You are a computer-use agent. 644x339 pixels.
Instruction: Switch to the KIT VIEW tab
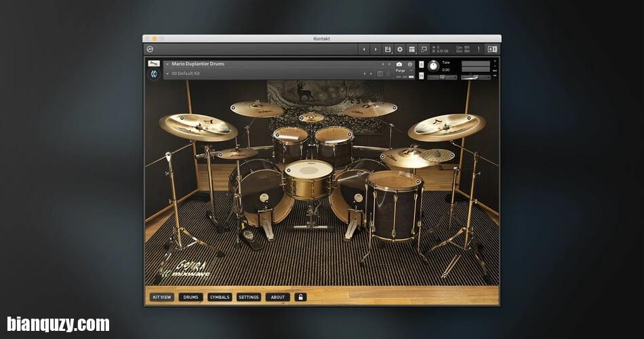(x=162, y=297)
